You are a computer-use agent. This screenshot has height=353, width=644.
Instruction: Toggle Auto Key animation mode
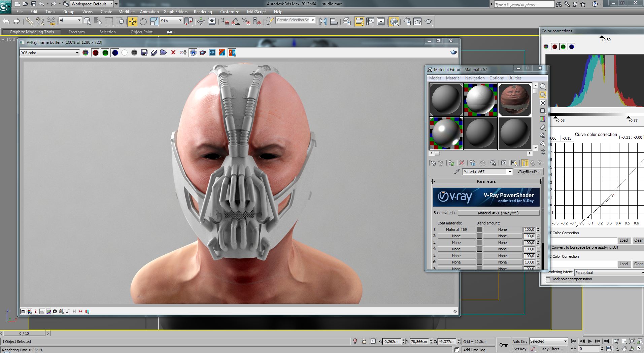[519, 341]
